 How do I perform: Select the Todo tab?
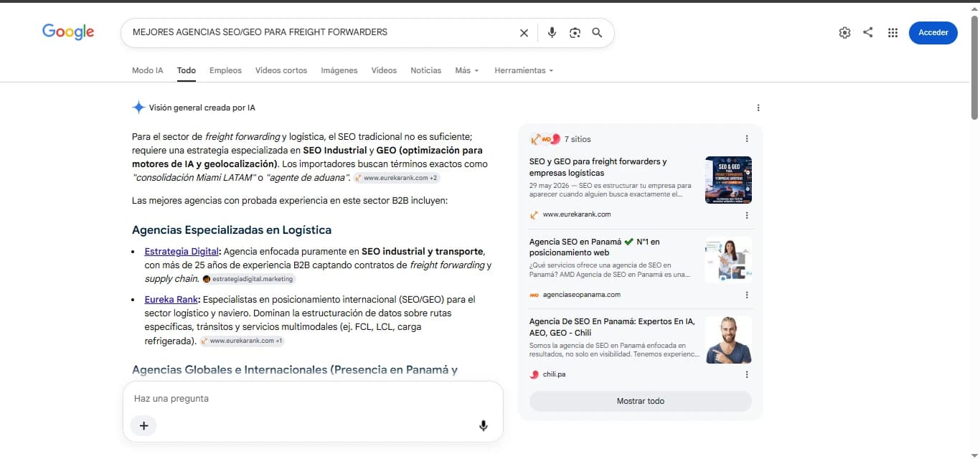[187, 70]
